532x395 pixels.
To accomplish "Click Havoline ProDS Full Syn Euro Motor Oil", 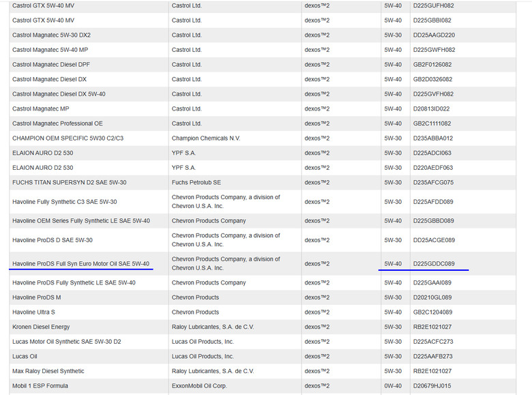I will 80,263.
